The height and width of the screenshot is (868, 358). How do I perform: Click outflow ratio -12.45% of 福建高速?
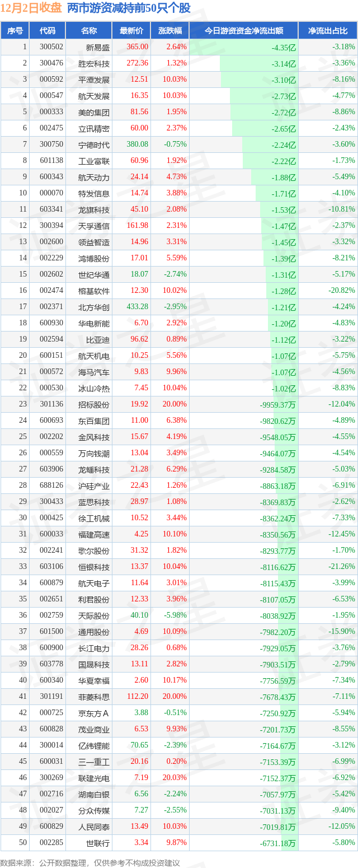(341, 534)
